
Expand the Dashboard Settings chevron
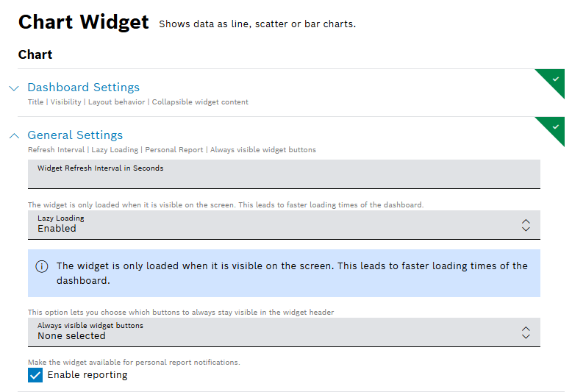pyautogui.click(x=13, y=88)
